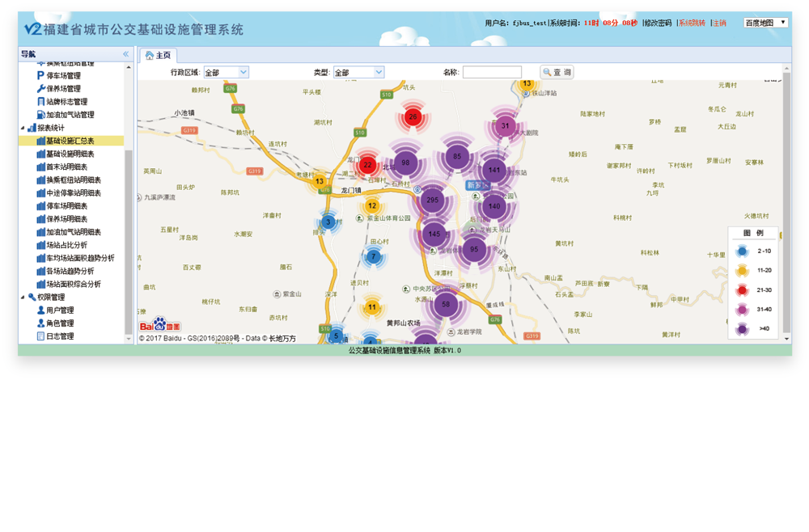Click navigation scrollbar down arrow
The width and height of the screenshot is (809, 532).
(x=129, y=339)
